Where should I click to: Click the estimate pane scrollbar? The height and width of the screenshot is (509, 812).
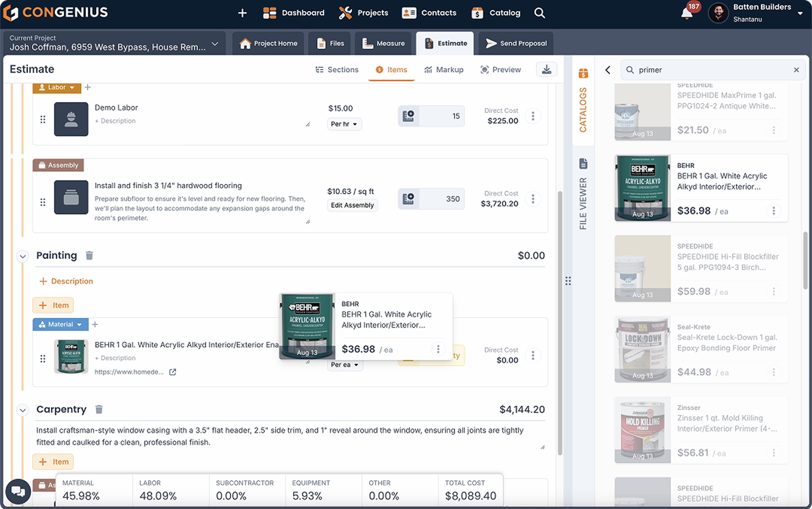560,322
